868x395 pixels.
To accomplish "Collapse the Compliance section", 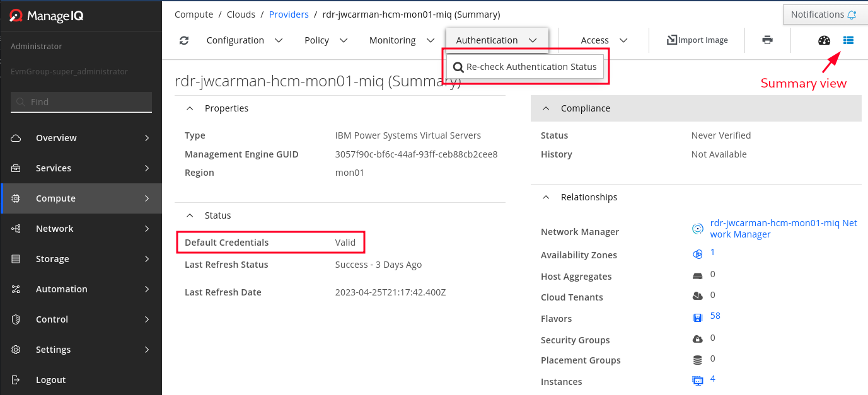I will [546, 108].
